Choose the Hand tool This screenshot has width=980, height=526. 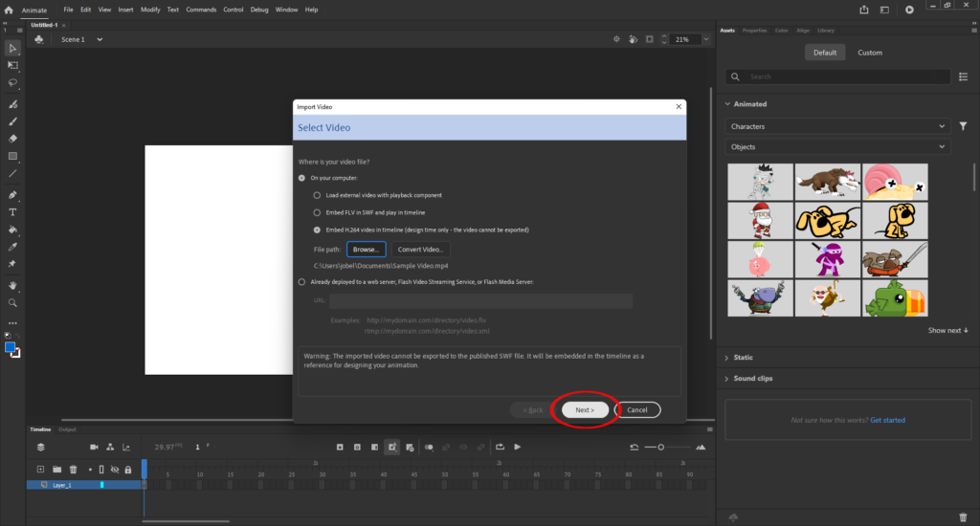click(x=12, y=285)
